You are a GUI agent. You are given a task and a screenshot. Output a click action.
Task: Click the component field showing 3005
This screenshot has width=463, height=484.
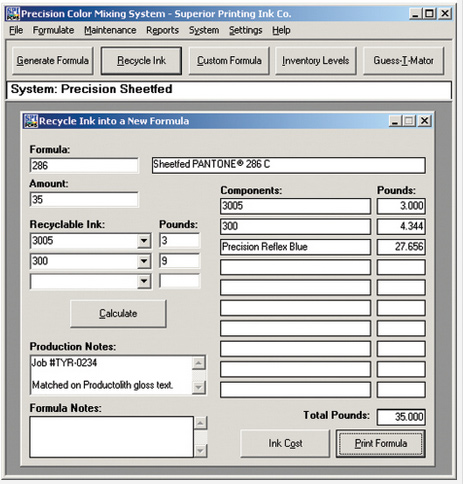(x=295, y=206)
